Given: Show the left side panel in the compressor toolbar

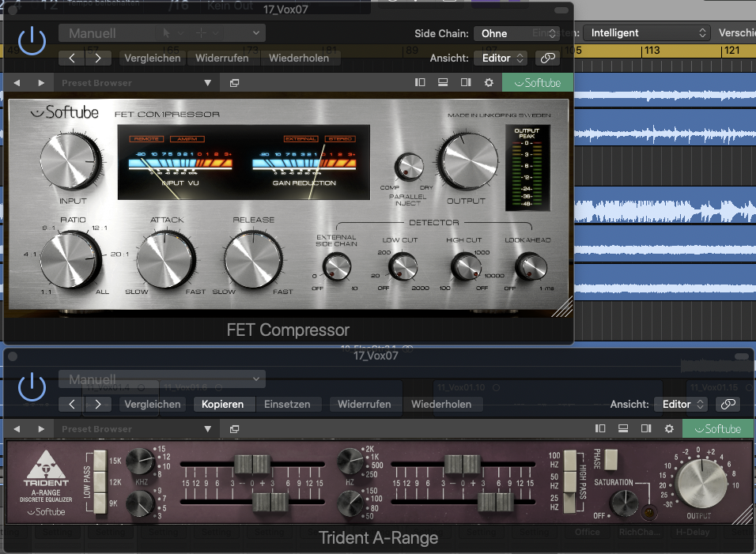Looking at the screenshot, I should [x=420, y=83].
